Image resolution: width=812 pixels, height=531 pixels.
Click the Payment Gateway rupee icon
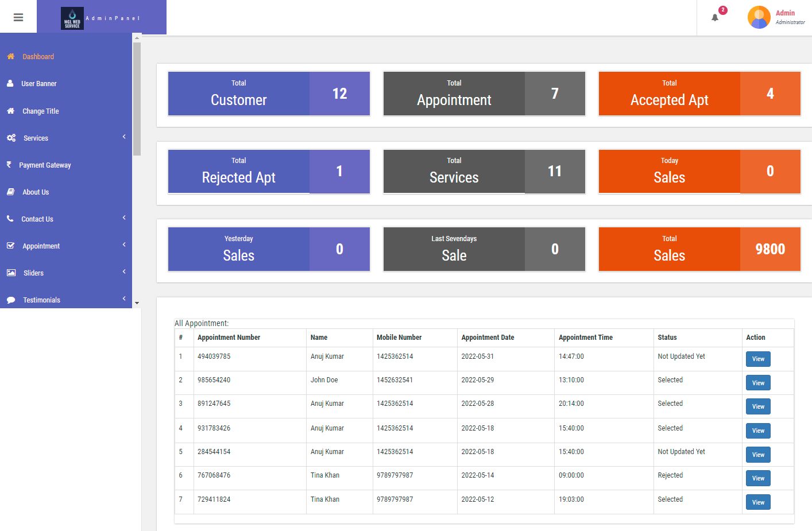click(10, 165)
